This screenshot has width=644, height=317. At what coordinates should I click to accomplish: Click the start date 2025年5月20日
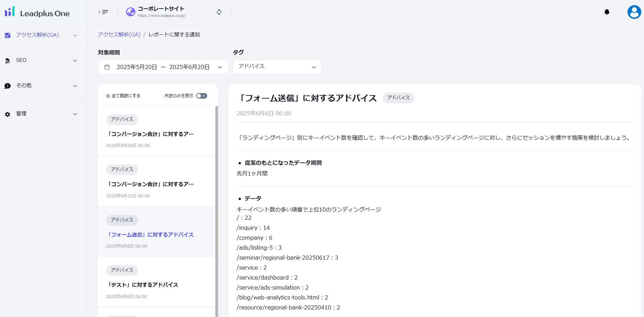click(137, 67)
